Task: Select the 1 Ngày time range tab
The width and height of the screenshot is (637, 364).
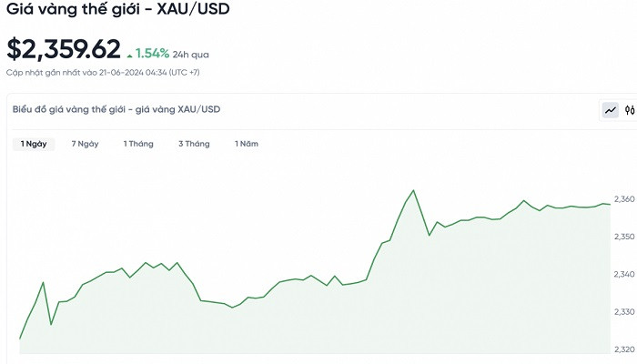Action: 35,144
